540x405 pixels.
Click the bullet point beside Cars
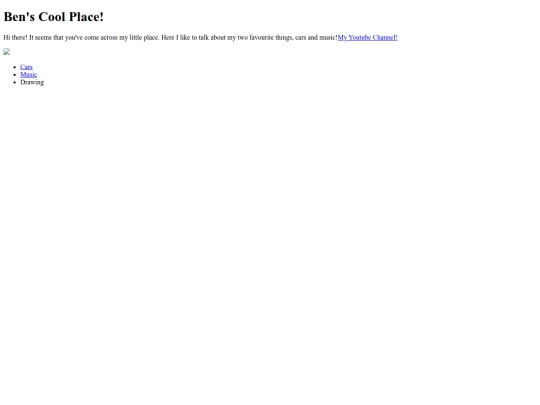(x=14, y=67)
